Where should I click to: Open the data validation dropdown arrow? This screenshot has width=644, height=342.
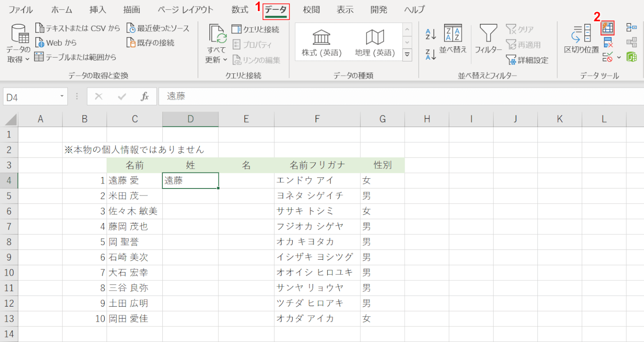pos(619,57)
